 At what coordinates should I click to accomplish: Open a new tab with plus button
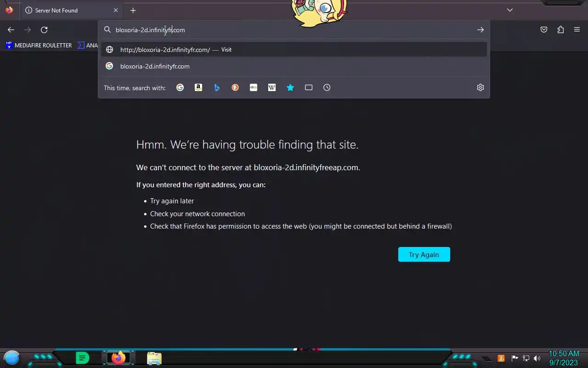pyautogui.click(x=133, y=10)
